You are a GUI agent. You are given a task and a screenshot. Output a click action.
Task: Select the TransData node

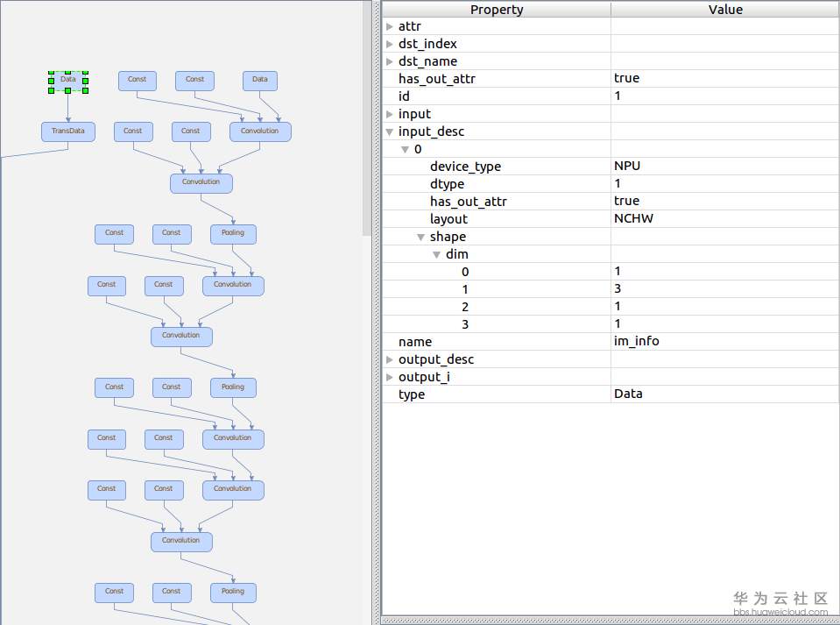tap(68, 131)
